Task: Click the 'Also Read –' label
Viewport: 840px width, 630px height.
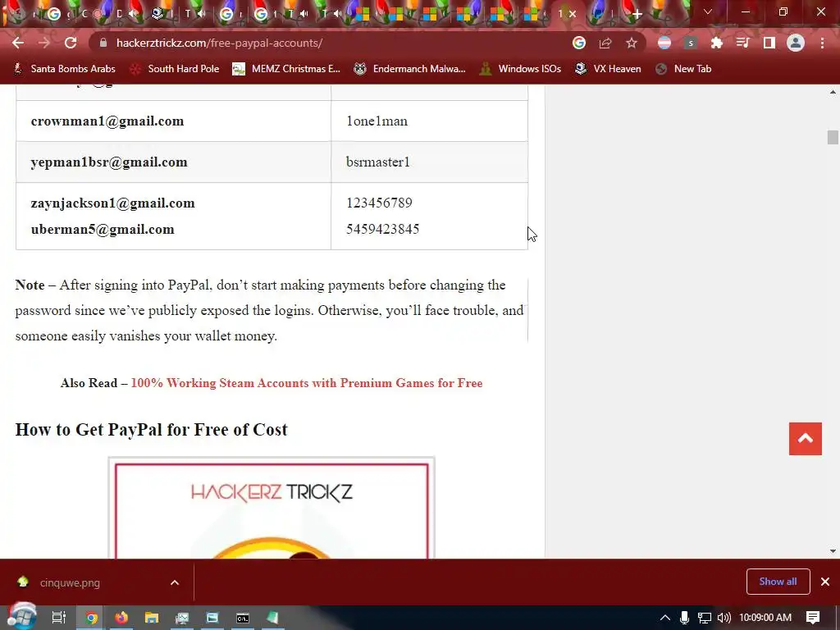Action: point(94,383)
